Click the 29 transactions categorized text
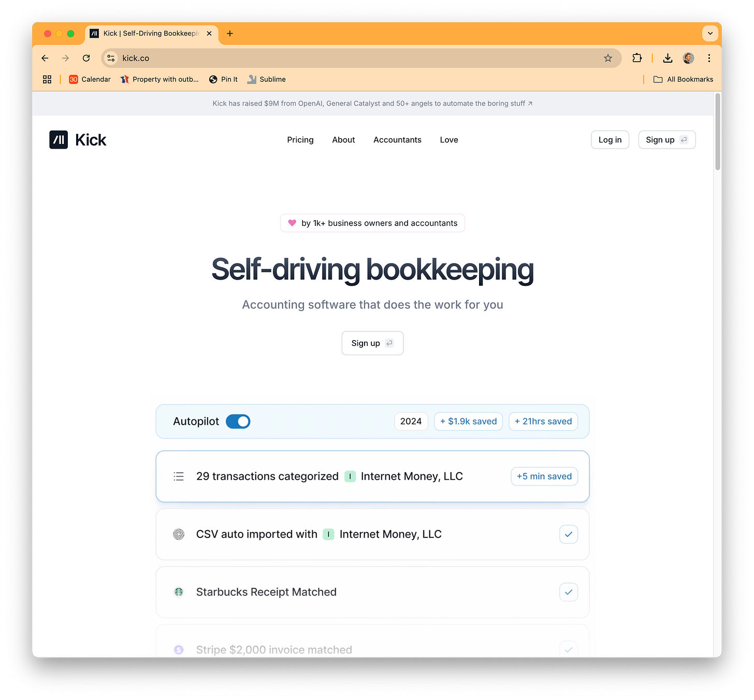Image resolution: width=754 pixels, height=700 pixels. coord(267,476)
